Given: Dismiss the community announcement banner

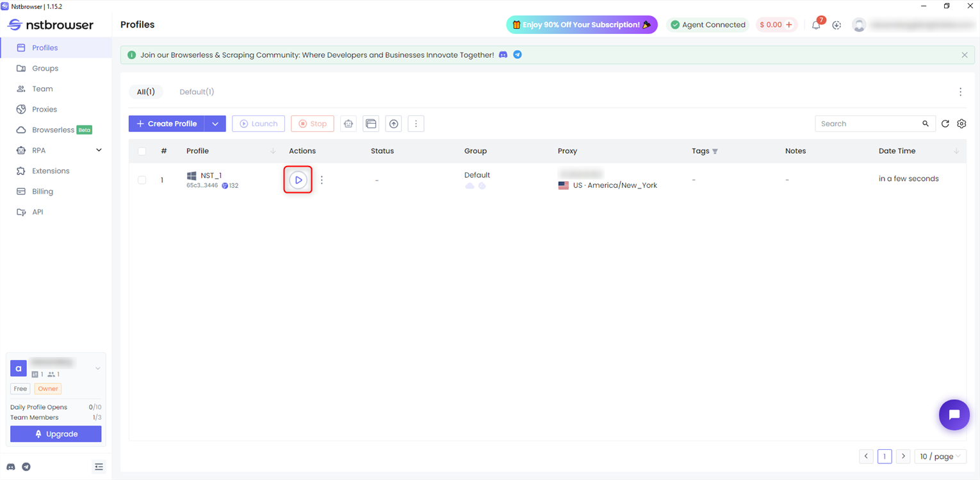Looking at the screenshot, I should coord(965,55).
